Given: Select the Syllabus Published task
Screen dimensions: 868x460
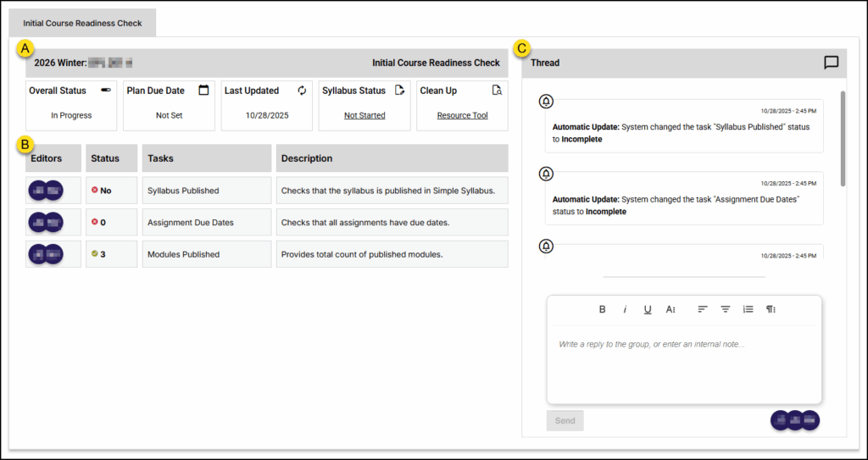Looking at the screenshot, I should pos(183,191).
